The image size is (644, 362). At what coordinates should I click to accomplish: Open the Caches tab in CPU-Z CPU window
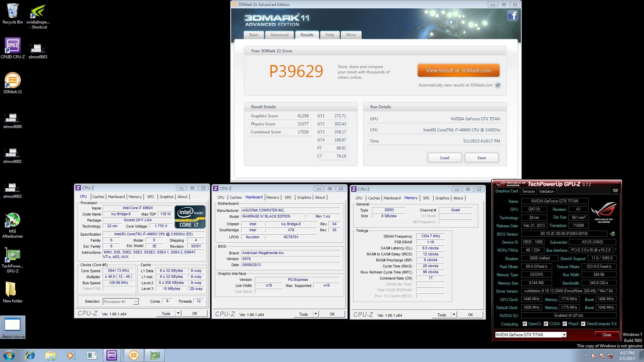pos(98,197)
